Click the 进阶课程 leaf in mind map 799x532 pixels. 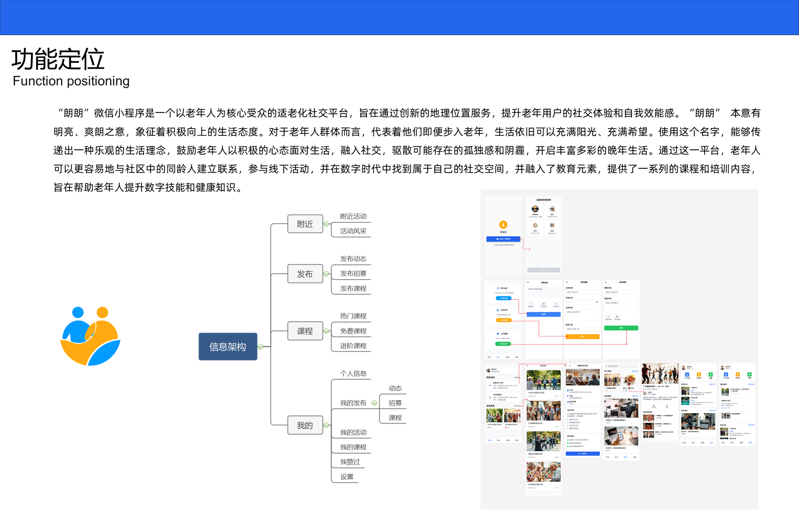tap(353, 346)
